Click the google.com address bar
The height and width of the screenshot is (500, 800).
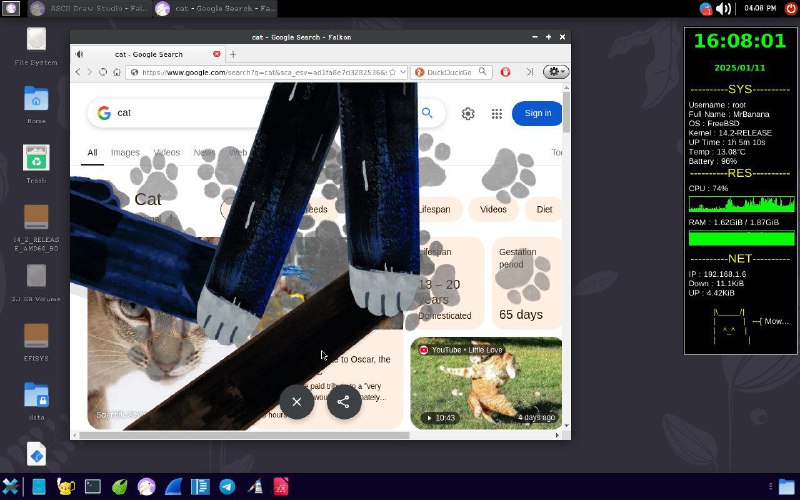point(264,72)
